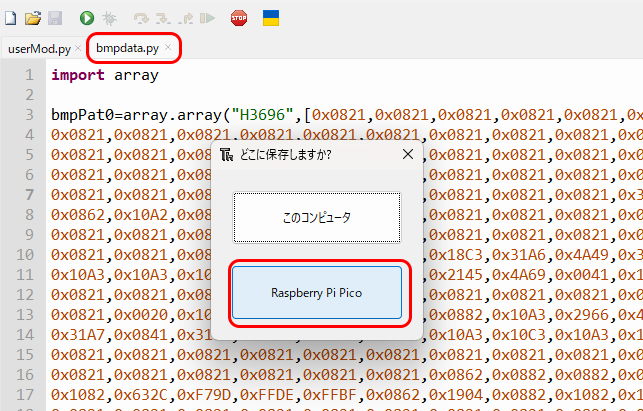The height and width of the screenshot is (411, 643).
Task: Click the 0x31A7 value on line 14
Action: pos(78,335)
